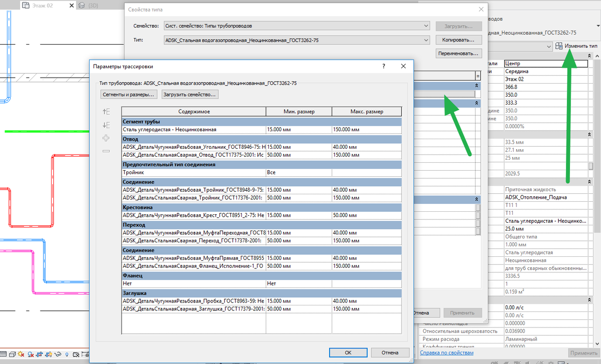Viewport: 601px width, 364px height.
Task: Click the temporary view properties icon
Action: tap(76, 354)
